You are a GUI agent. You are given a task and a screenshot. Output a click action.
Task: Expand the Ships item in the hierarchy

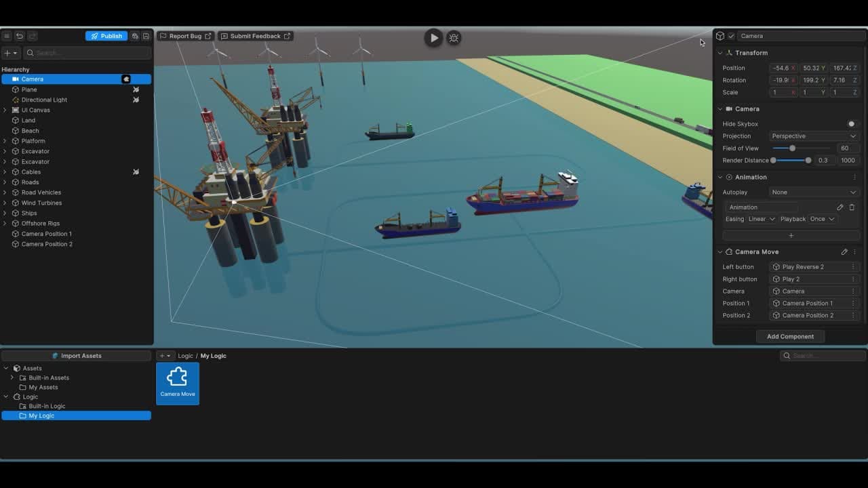[x=5, y=213]
